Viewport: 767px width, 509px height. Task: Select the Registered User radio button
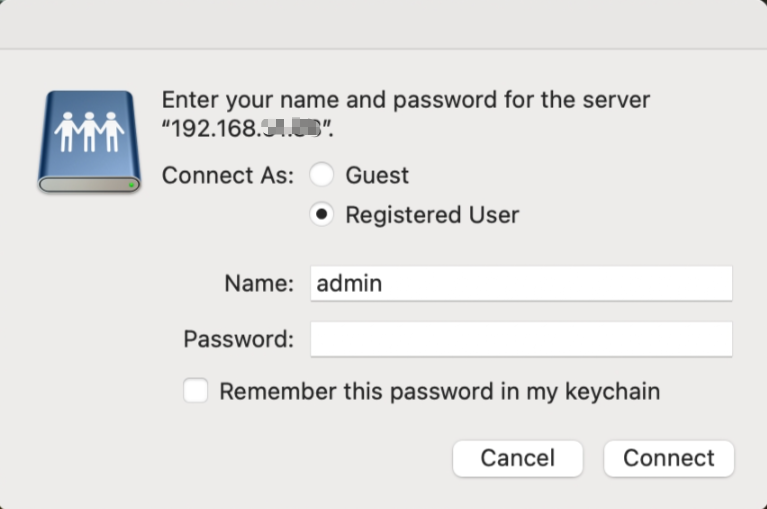pyautogui.click(x=321, y=214)
